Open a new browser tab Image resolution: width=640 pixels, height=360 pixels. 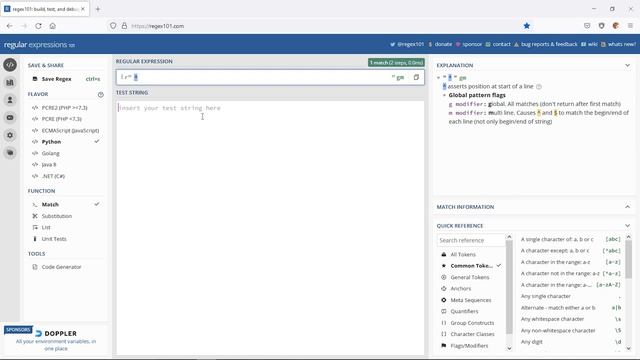point(98,9)
